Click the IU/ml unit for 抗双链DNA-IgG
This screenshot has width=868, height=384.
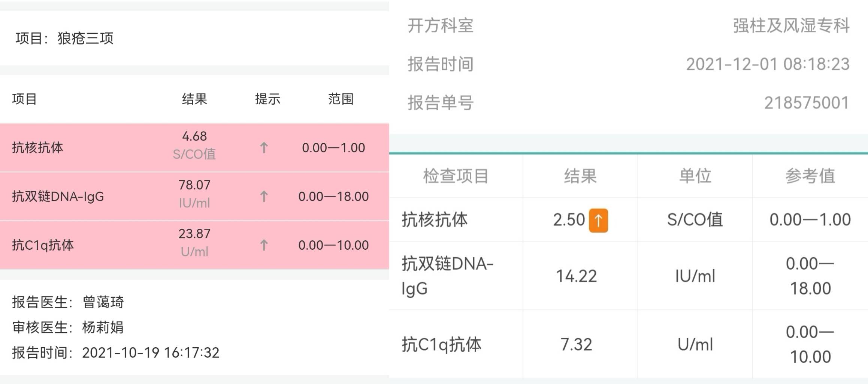point(696,276)
